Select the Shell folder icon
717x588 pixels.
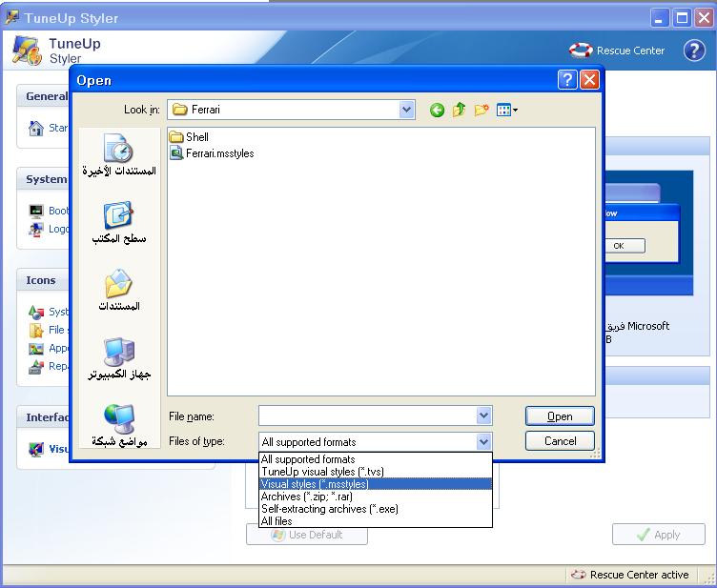point(176,136)
